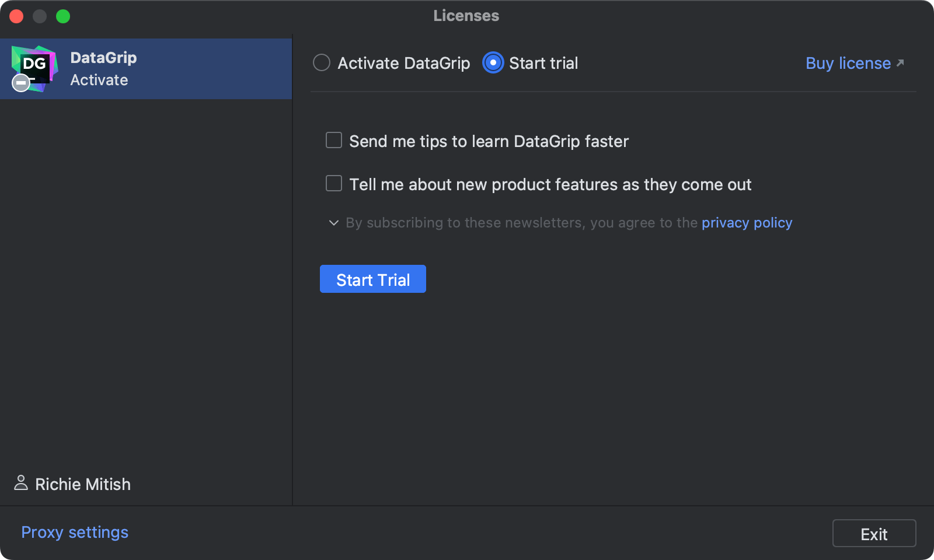The height and width of the screenshot is (560, 934).
Task: Select the DataGrip Activate entry in the sidebar
Action: click(x=146, y=68)
